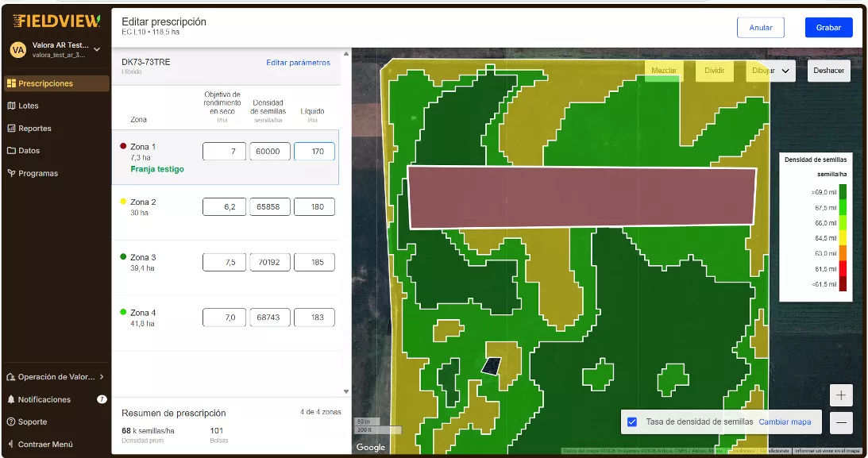
Task: Open Prescripciones in the sidebar
Action: tap(45, 83)
